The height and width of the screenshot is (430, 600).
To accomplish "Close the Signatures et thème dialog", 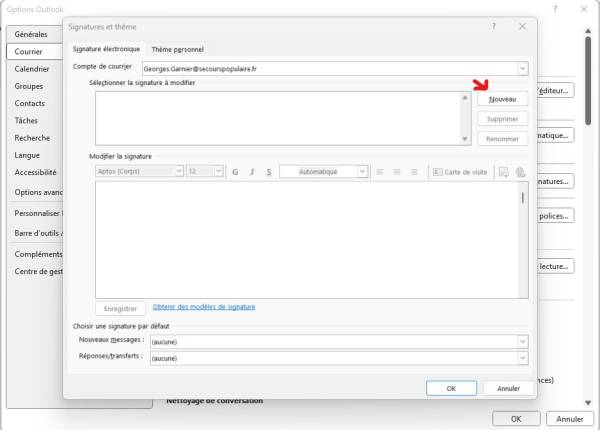I will pyautogui.click(x=522, y=26).
